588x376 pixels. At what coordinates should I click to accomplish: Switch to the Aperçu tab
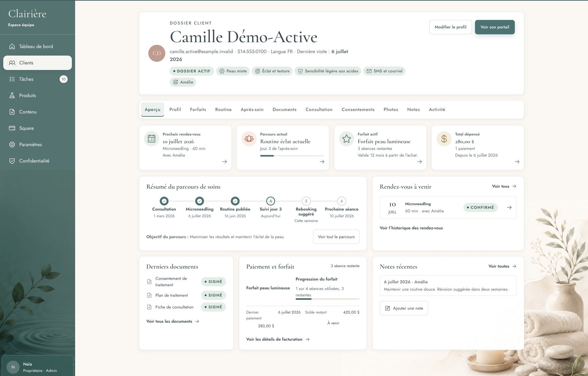(x=153, y=110)
